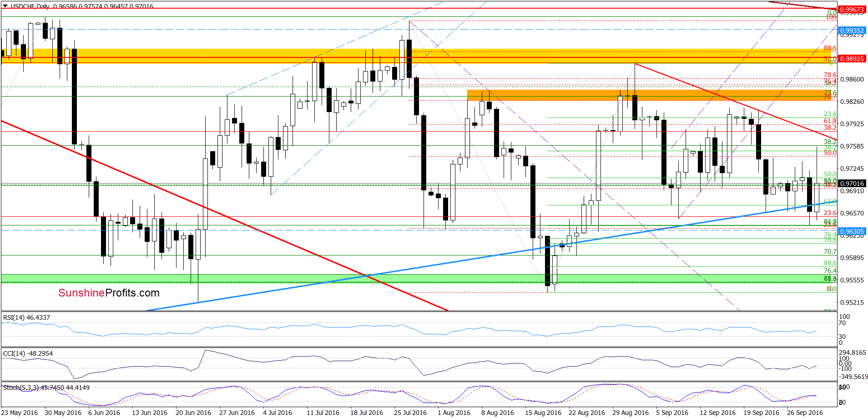Click the 29 Aug 2016 date label
The height and width of the screenshot is (419, 868).
631,413
